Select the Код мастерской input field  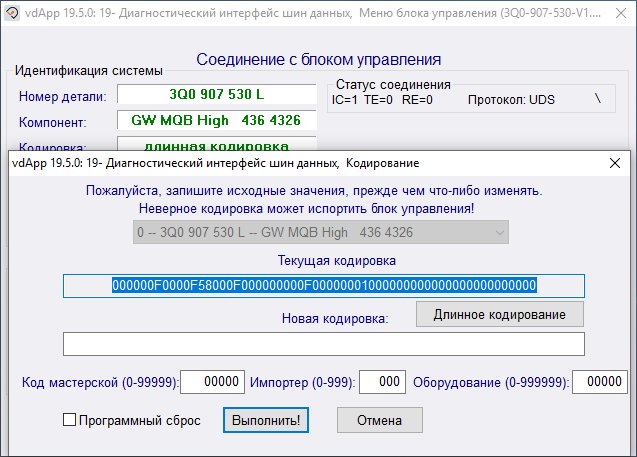[x=213, y=382]
